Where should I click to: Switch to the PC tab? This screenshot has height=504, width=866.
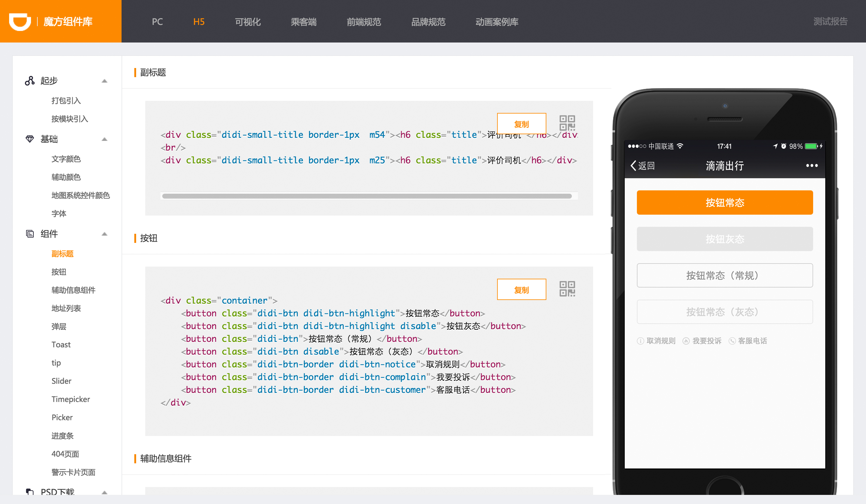157,22
